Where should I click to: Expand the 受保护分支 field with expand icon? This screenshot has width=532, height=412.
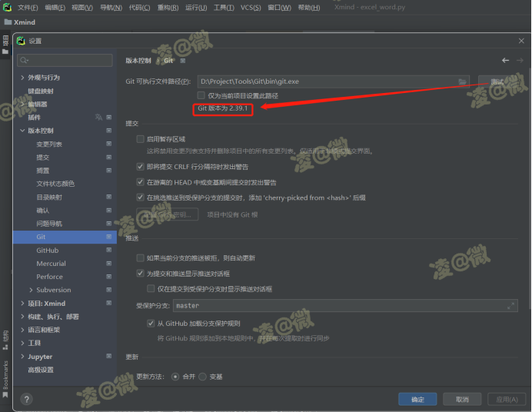click(510, 306)
